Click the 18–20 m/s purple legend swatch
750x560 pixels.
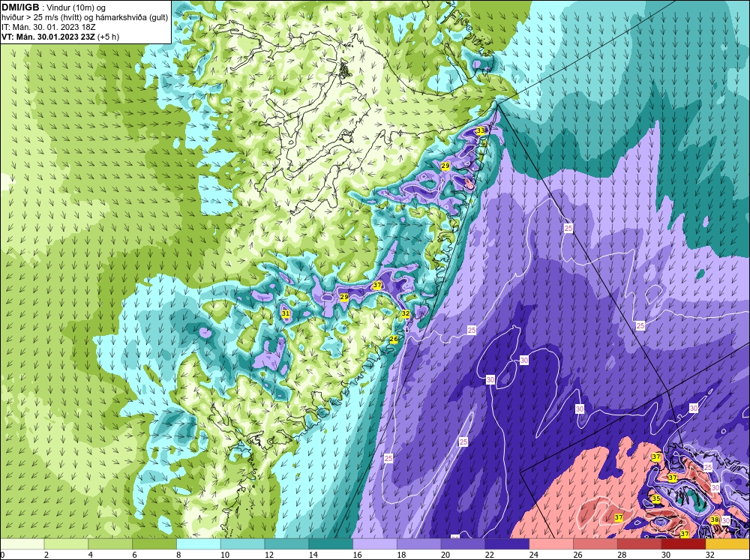tap(419, 544)
